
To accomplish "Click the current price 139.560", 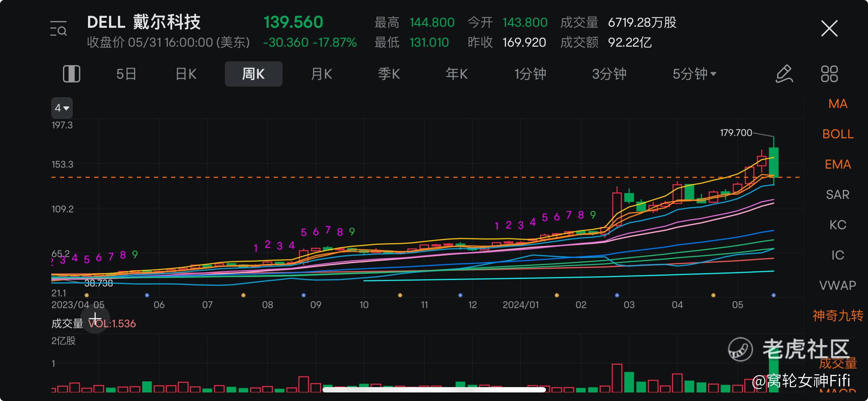I will point(293,22).
